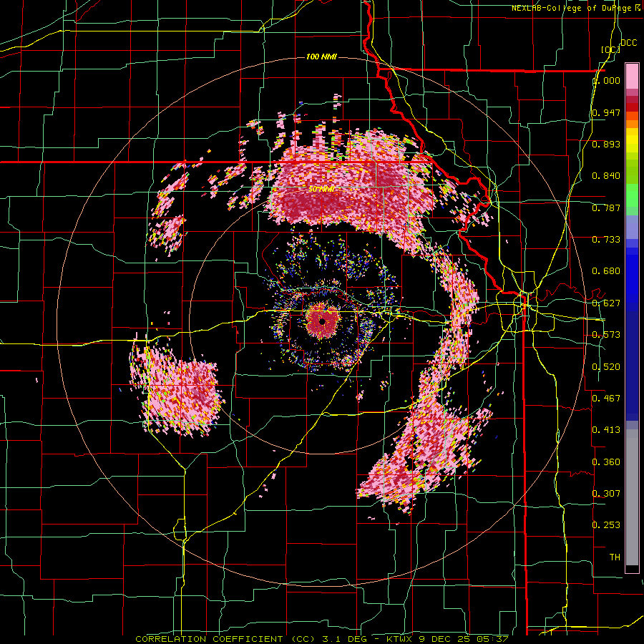Click the [CC] label above the color scale
This screenshot has height=644, width=644.
tap(610, 49)
